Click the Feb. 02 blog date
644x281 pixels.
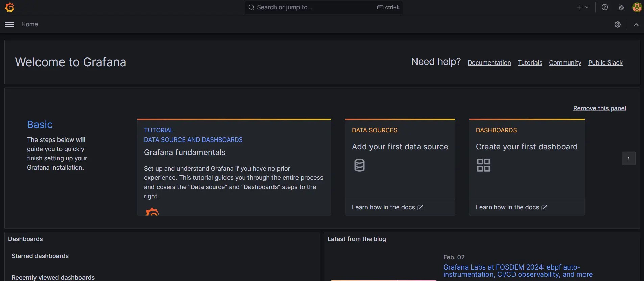tap(454, 257)
